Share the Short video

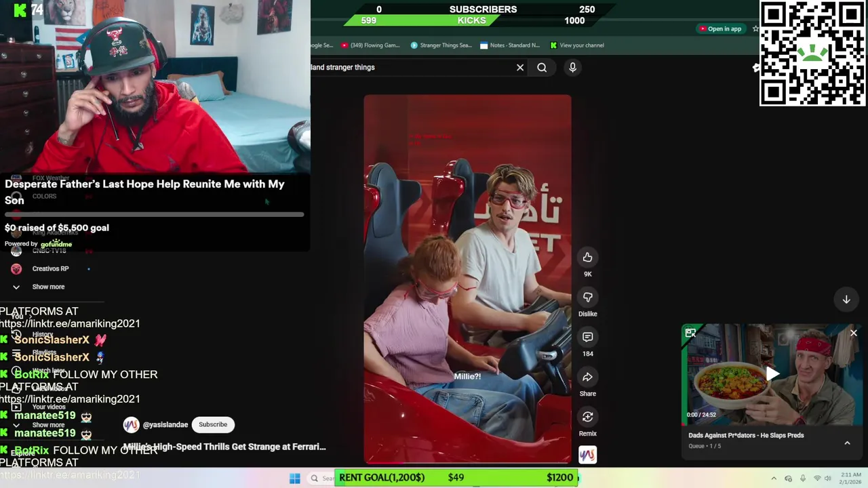[x=587, y=377]
